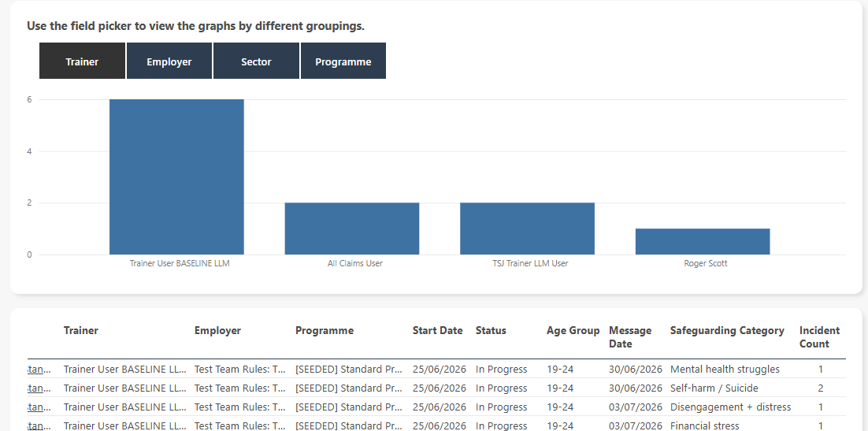Switch graph grouping to Employer
This screenshot has width=868, height=431.
(x=169, y=61)
